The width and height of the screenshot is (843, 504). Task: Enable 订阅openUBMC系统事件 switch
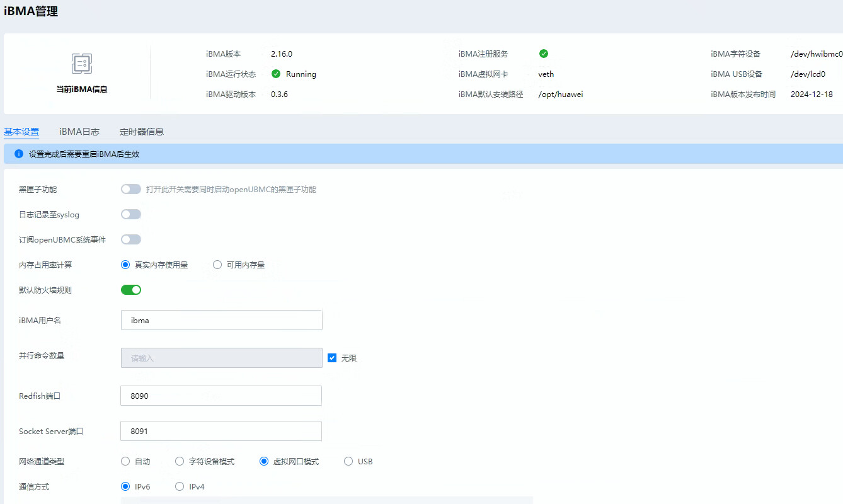click(x=131, y=239)
